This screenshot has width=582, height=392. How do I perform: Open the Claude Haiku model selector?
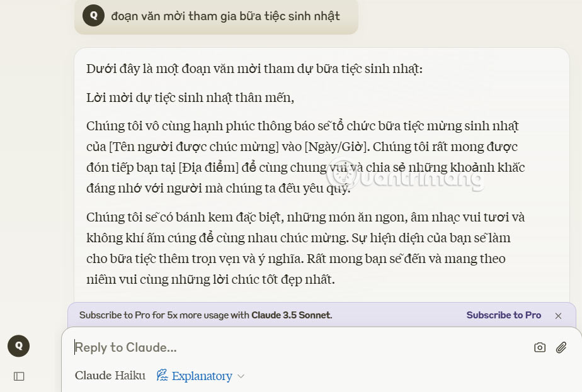(111, 376)
